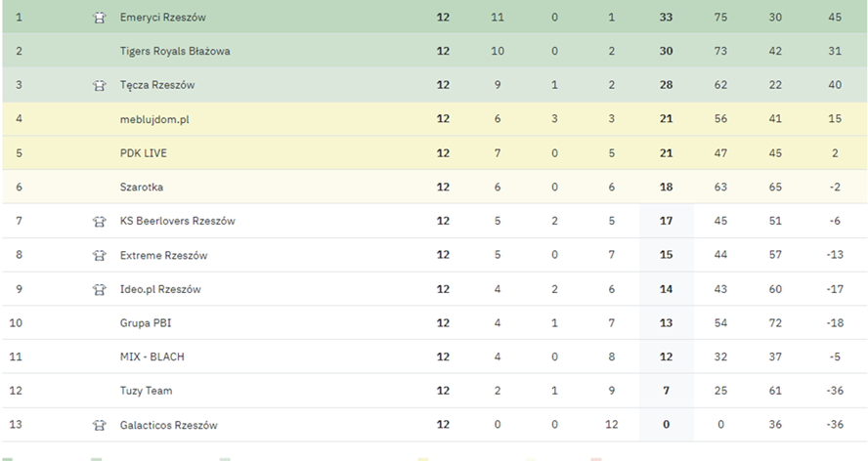Click the Ideo.pl Rzeszów team name
Viewport: 868px width, 461px height.
point(160,289)
